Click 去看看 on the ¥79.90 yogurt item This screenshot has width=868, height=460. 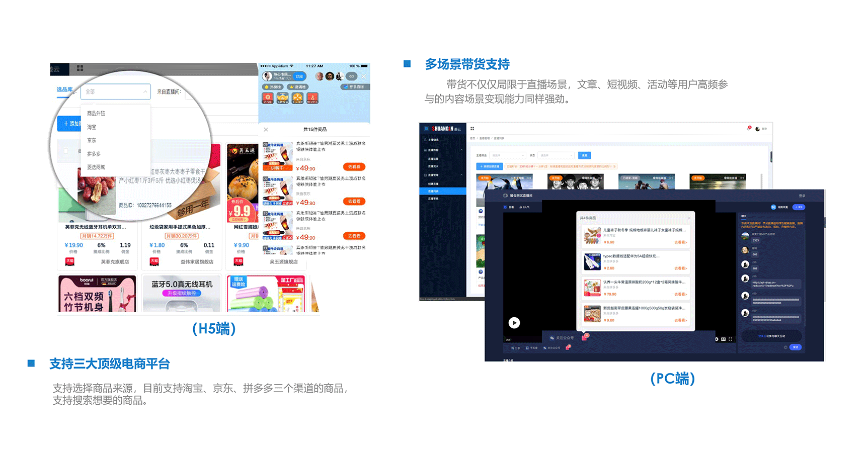(680, 295)
